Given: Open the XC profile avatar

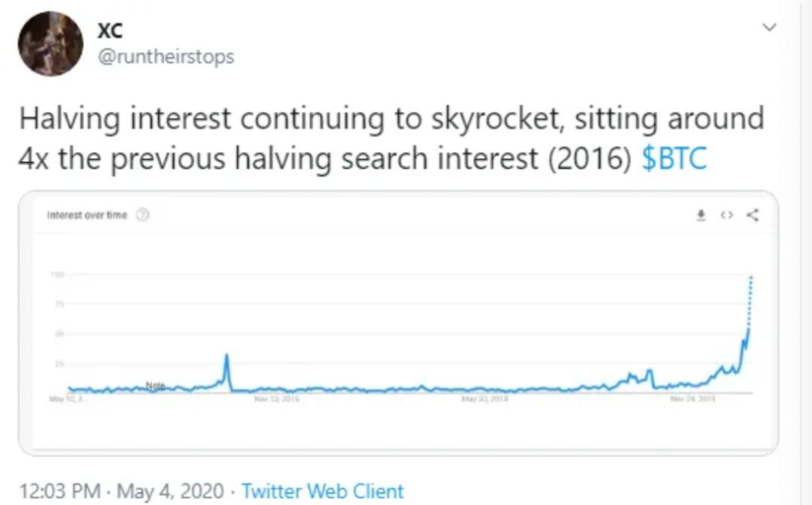Looking at the screenshot, I should 51,44.
